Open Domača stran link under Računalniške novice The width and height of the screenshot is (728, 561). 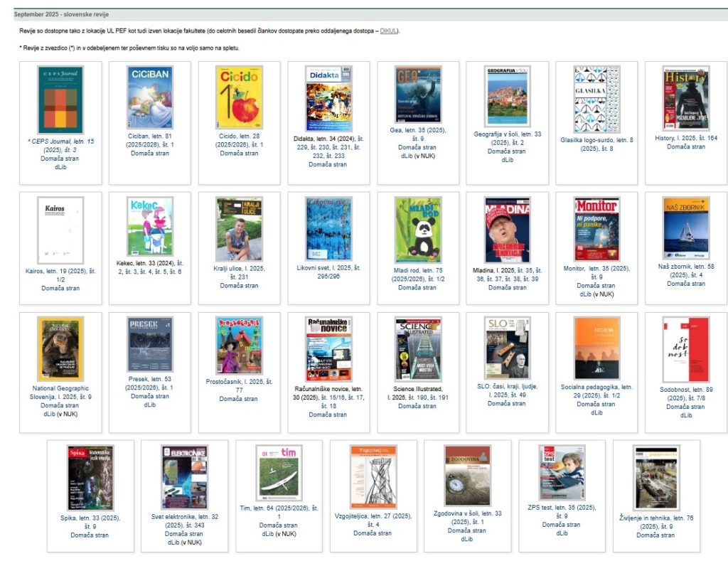click(328, 415)
